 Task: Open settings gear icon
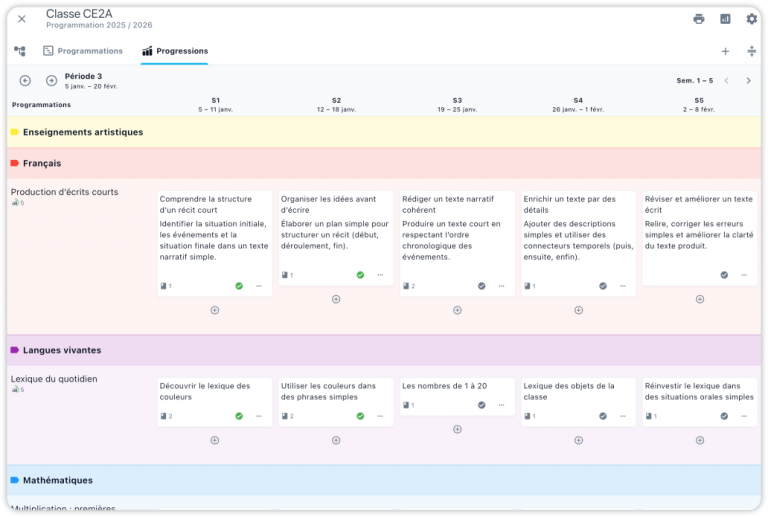tap(751, 19)
